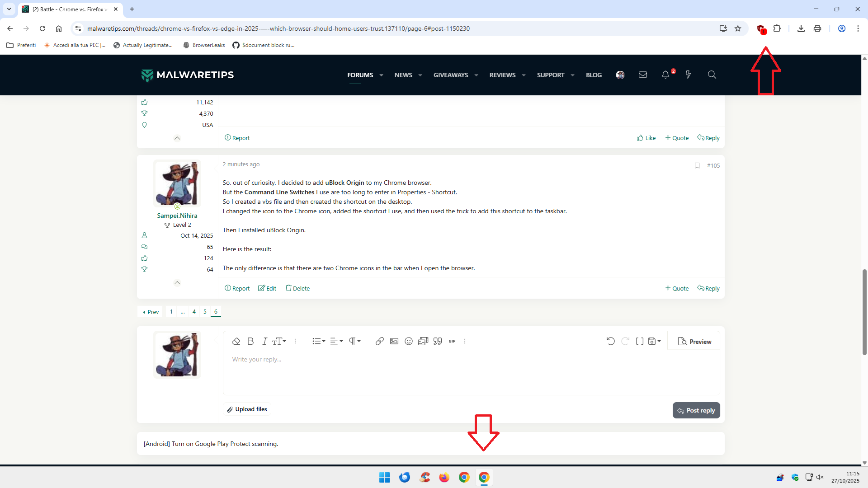Go to the Prev page in pagination

151,312
